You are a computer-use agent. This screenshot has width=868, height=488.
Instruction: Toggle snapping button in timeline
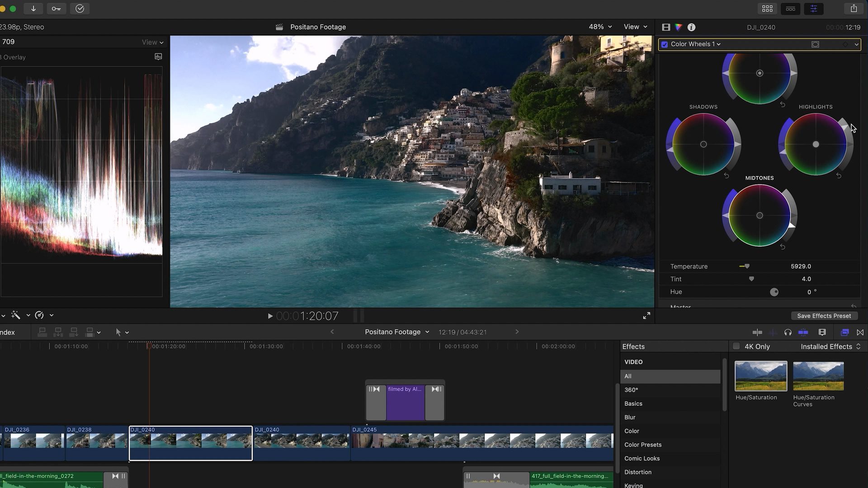click(803, 332)
